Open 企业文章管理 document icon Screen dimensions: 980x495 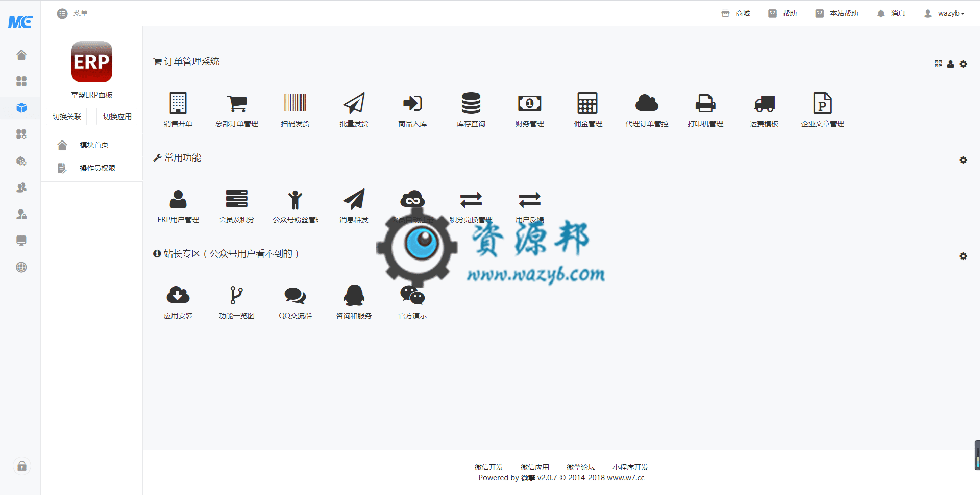(822, 103)
